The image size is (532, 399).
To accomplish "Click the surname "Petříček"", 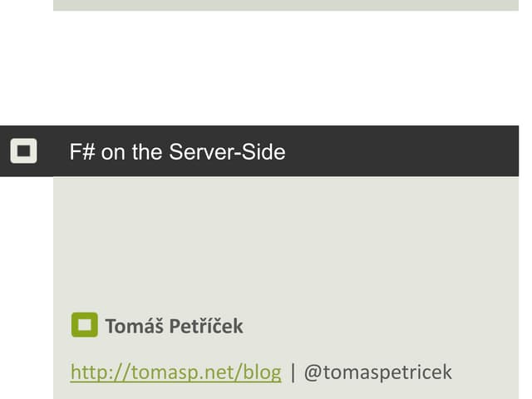I will click(x=206, y=326).
